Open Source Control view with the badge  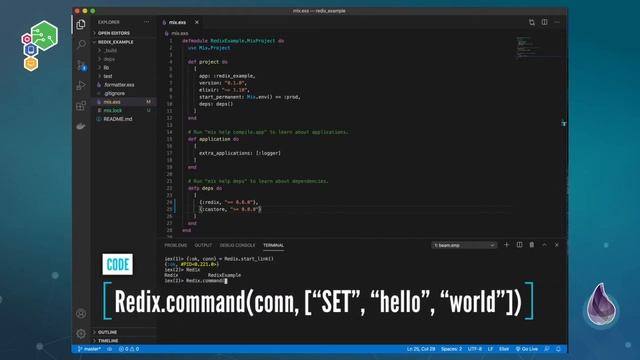click(x=81, y=65)
